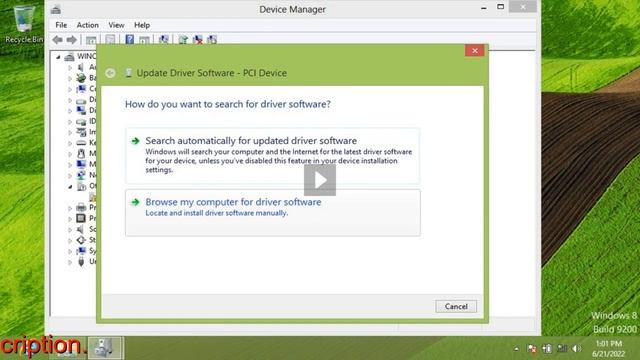Select the mouse icon of the 'Mi' tree row
The image size is (640, 360).
point(81,153)
